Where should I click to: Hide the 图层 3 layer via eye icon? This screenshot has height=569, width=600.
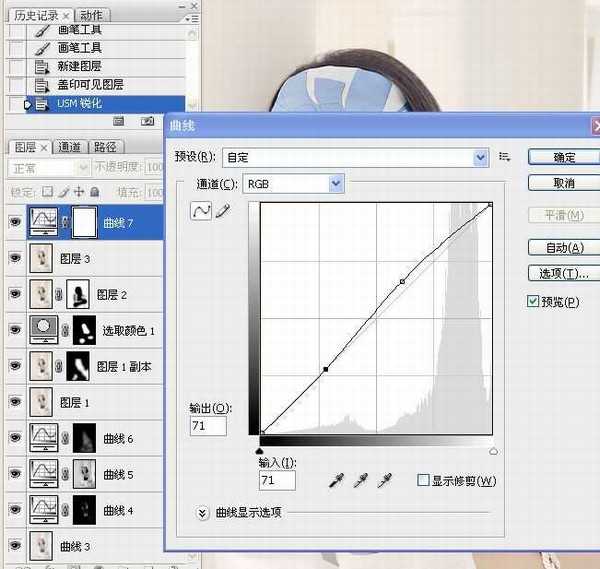[15, 258]
